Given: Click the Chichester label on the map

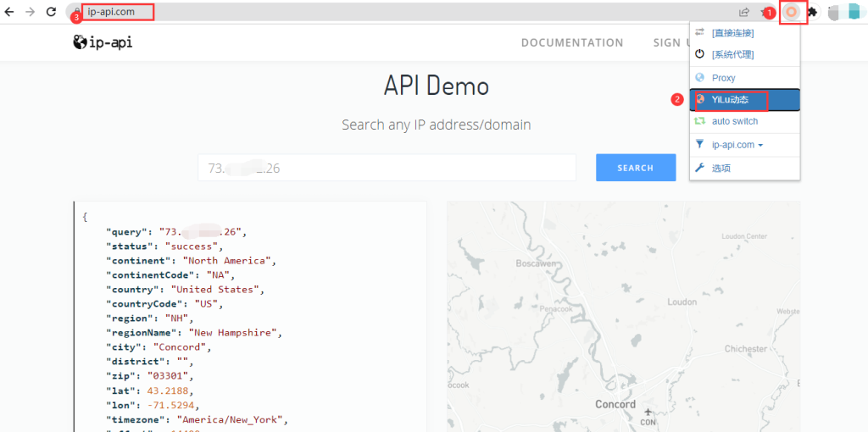Looking at the screenshot, I should tap(746, 349).
